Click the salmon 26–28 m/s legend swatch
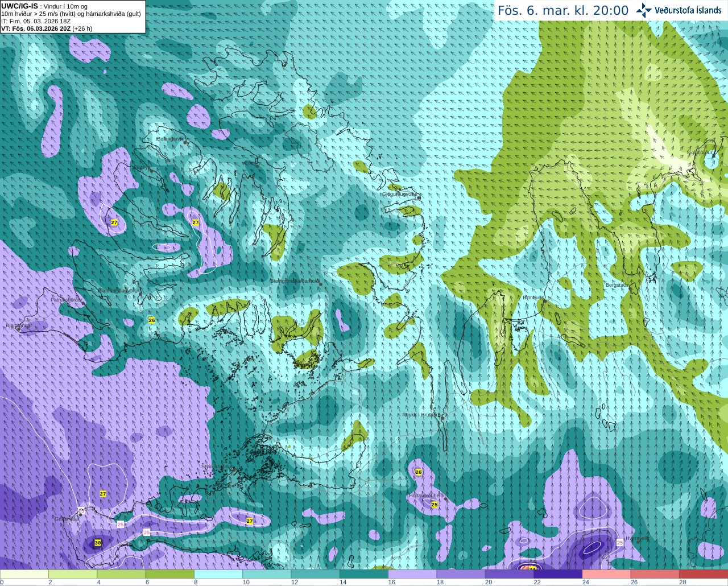 pos(655,574)
